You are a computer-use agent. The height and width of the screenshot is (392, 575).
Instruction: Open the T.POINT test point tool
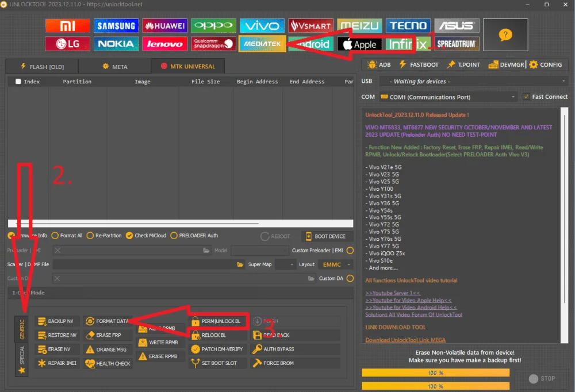pyautogui.click(x=463, y=64)
